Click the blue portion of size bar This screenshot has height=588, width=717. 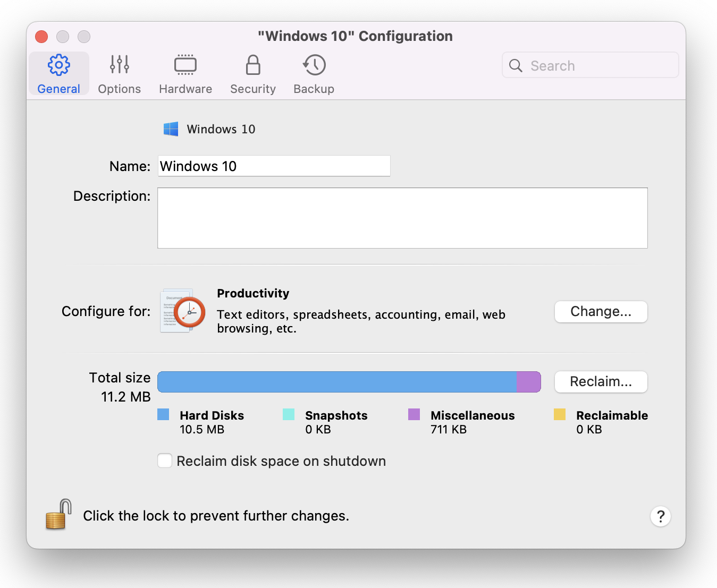(x=336, y=382)
